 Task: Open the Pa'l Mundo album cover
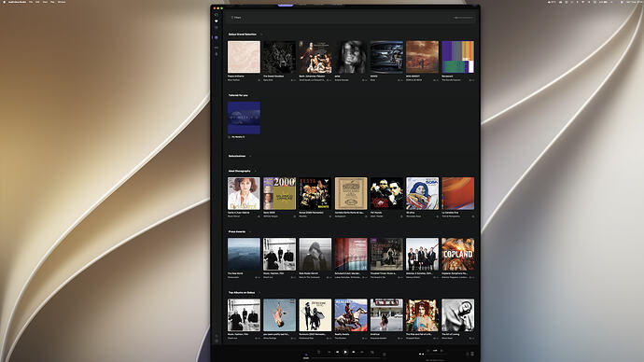click(x=386, y=193)
